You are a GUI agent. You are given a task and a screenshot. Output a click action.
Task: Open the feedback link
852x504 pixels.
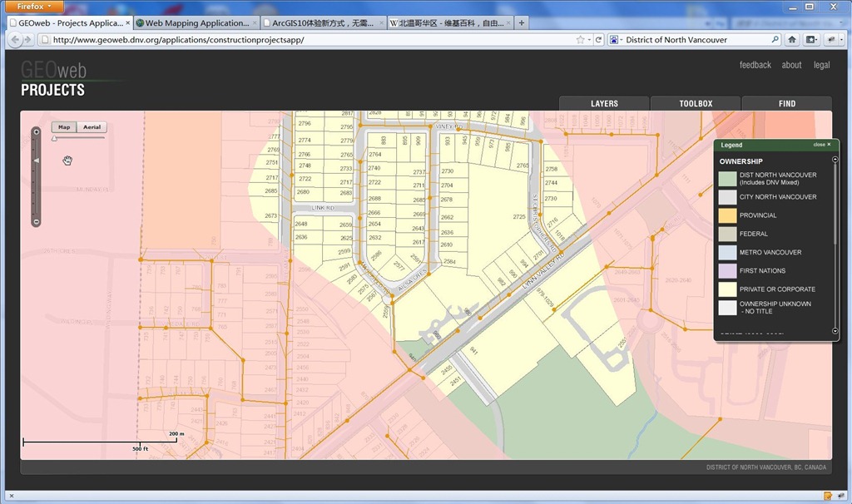click(x=755, y=65)
